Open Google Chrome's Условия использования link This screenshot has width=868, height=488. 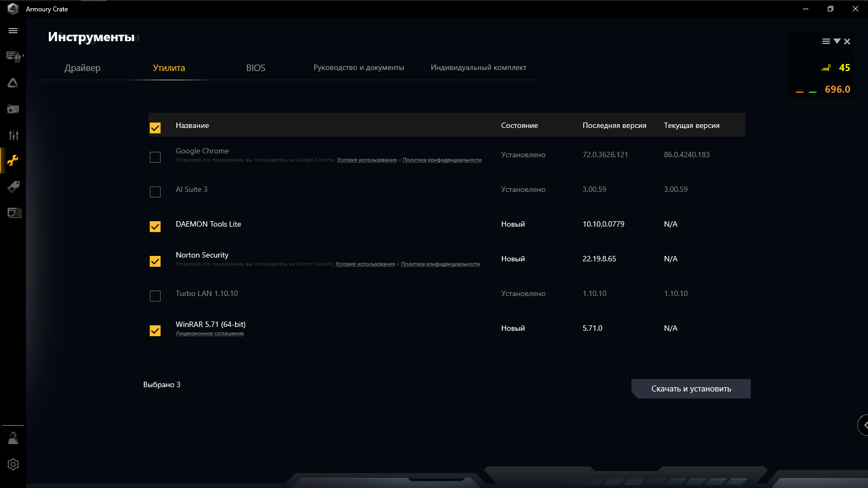click(x=367, y=160)
